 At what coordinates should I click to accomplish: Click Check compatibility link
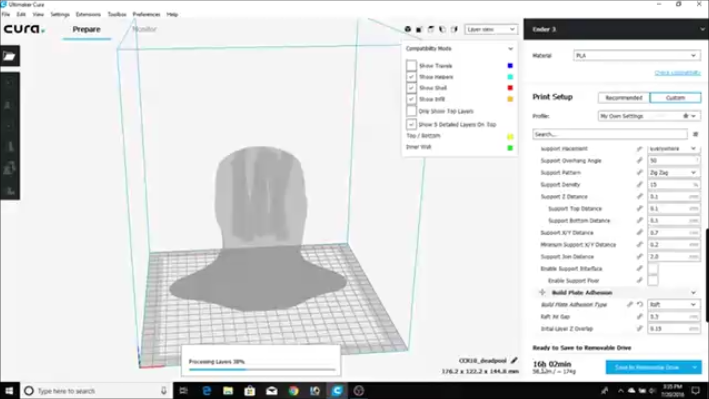coord(677,73)
